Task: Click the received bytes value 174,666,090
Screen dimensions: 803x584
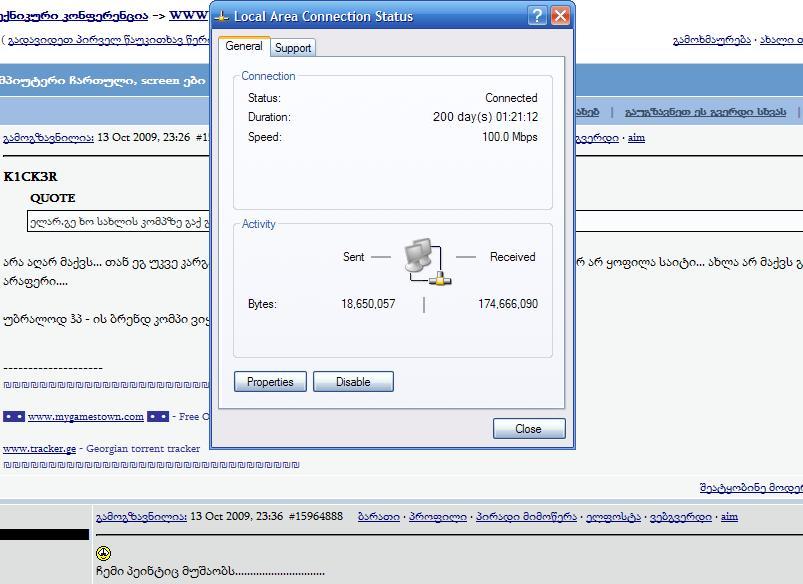Action: (508, 304)
